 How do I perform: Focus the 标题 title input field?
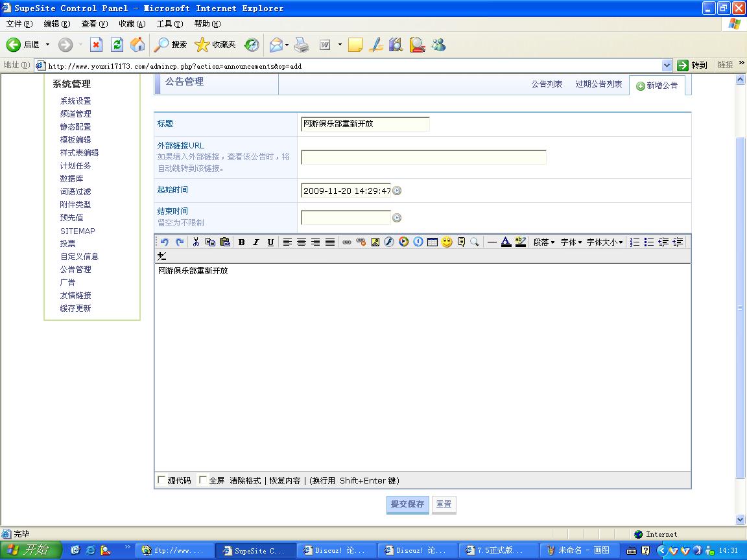click(x=366, y=124)
